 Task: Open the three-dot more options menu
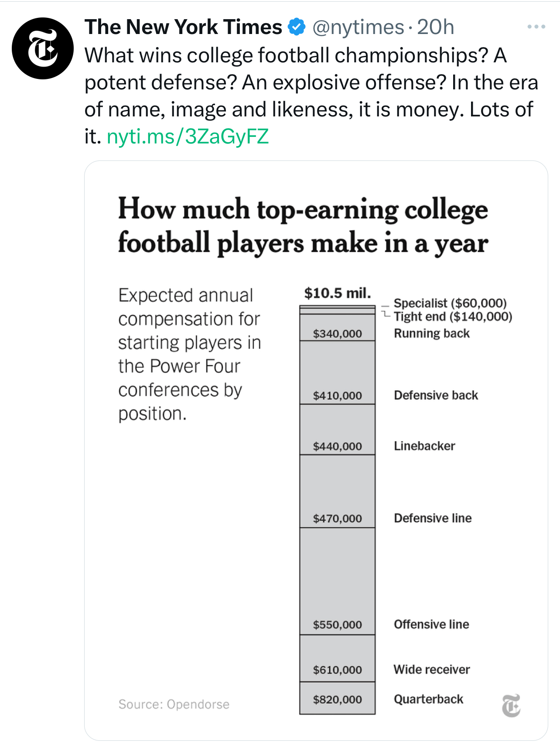click(x=536, y=27)
